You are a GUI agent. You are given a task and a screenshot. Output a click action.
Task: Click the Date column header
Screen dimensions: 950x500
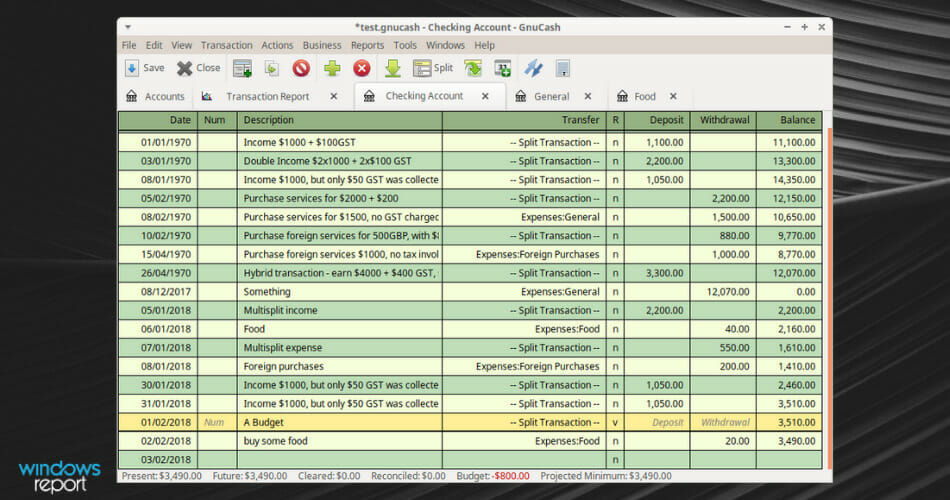(x=158, y=120)
